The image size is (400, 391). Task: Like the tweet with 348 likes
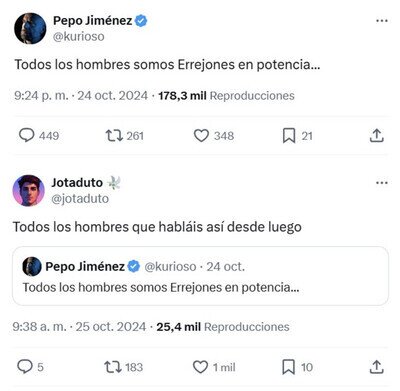click(201, 136)
